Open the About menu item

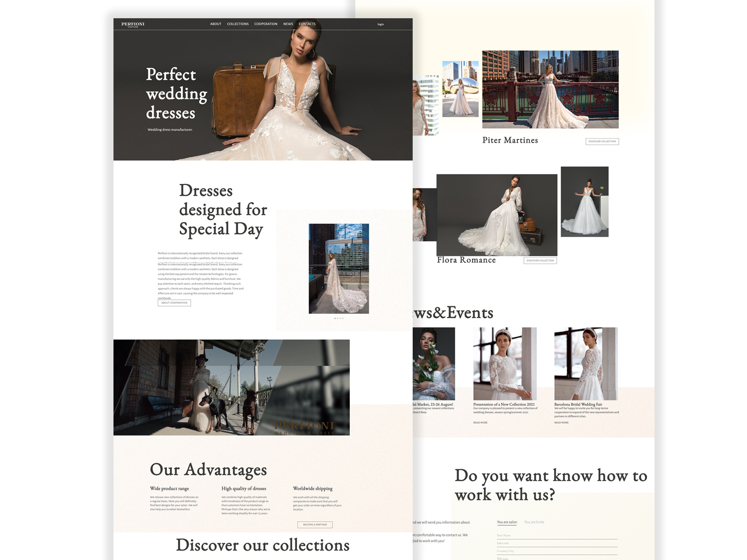[216, 24]
